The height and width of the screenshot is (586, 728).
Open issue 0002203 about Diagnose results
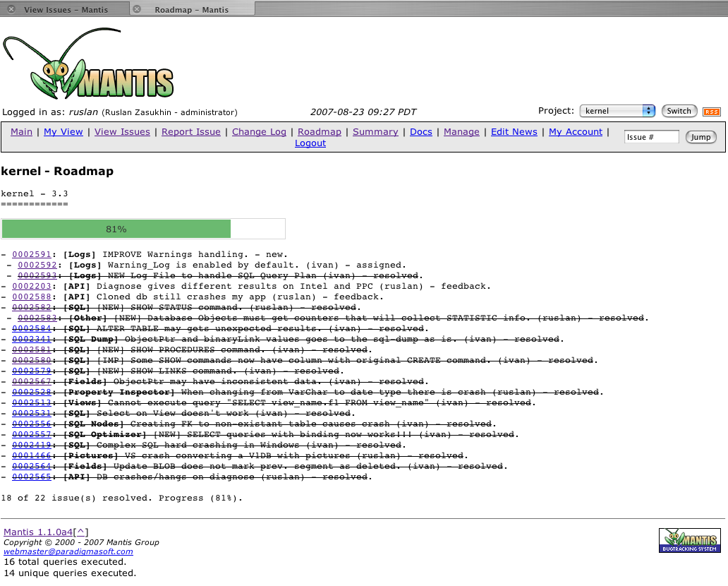click(32, 286)
